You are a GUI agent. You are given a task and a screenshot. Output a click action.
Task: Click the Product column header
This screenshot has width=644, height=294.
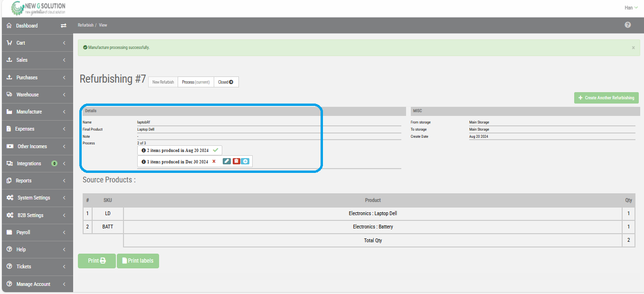pos(373,200)
